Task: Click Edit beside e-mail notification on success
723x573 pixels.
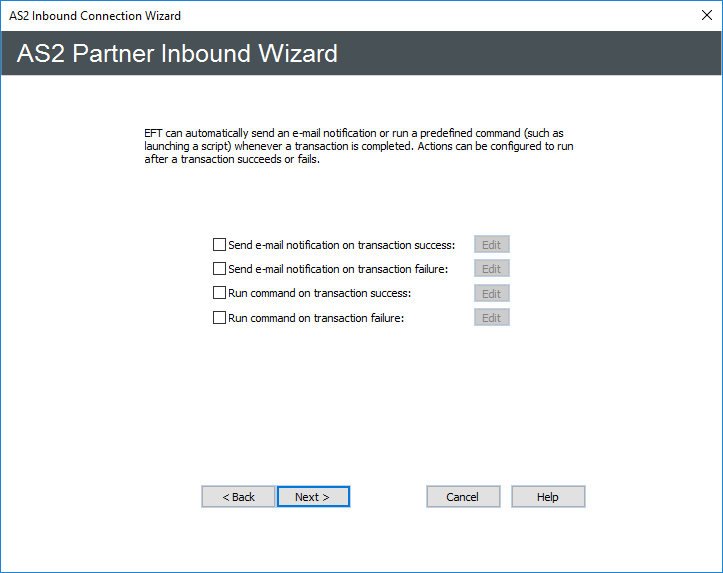Action: pos(491,244)
